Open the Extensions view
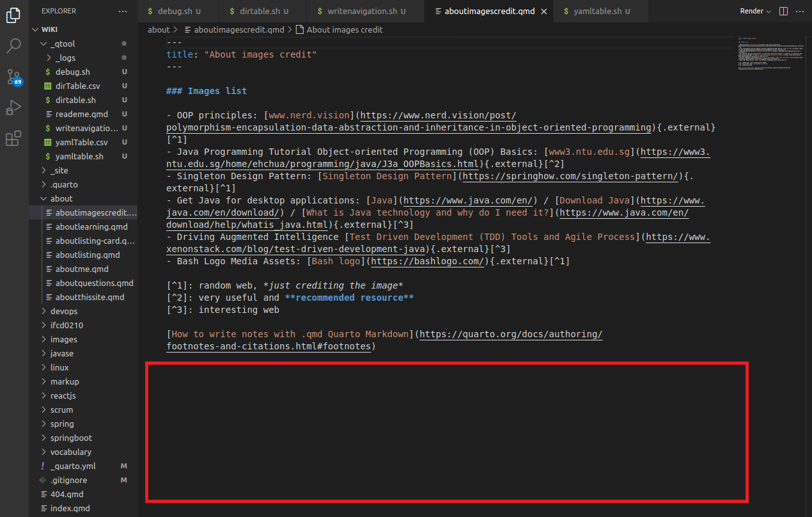Image resolution: width=812 pixels, height=517 pixels. click(x=13, y=138)
